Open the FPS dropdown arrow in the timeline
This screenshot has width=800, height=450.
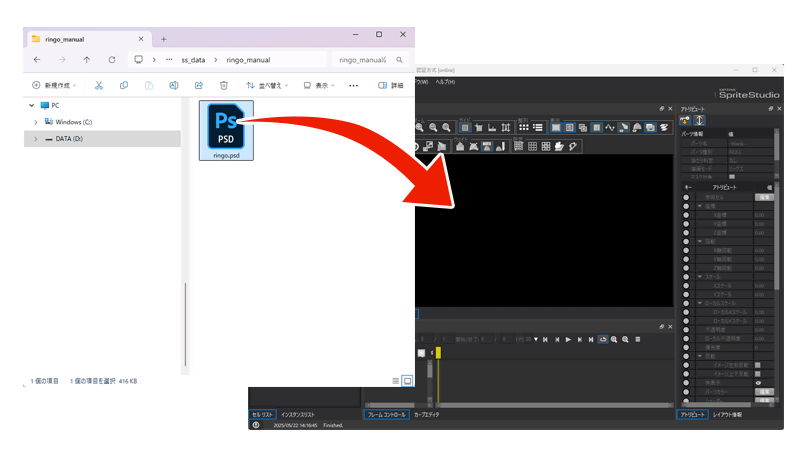point(536,339)
